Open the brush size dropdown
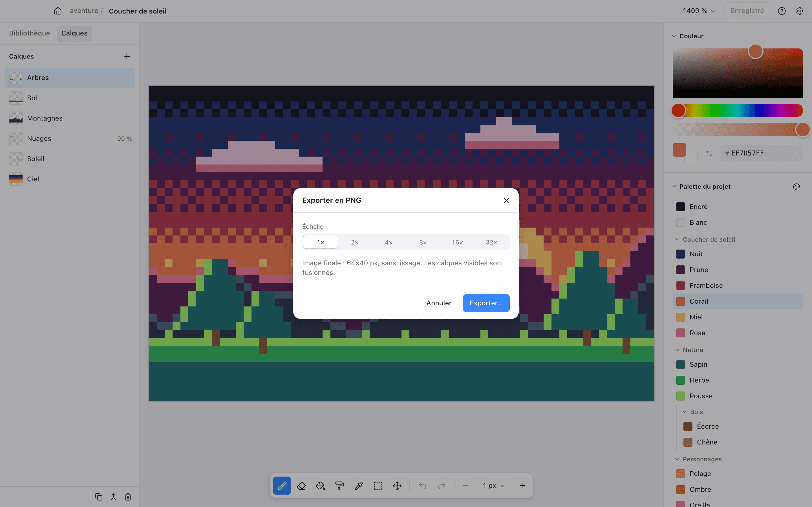The image size is (812, 507). pyautogui.click(x=494, y=486)
